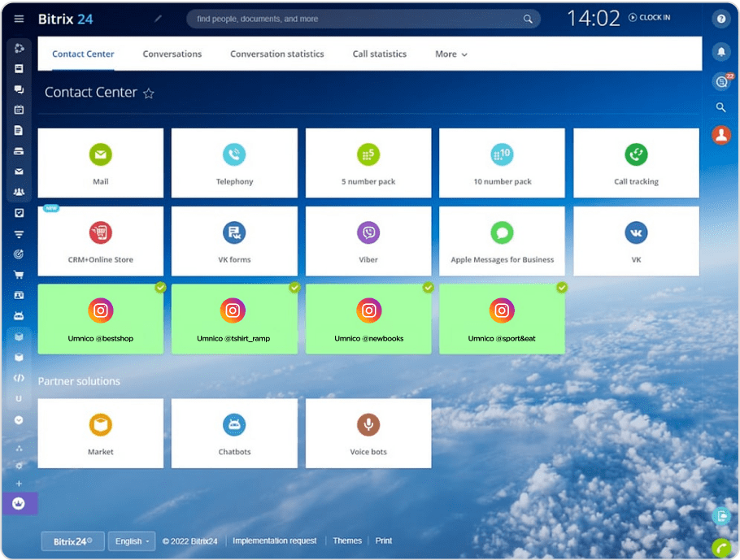Viewport: 740px width, 560px height.
Task: Open the CRM+Online Store tile
Action: pyautogui.click(x=100, y=241)
